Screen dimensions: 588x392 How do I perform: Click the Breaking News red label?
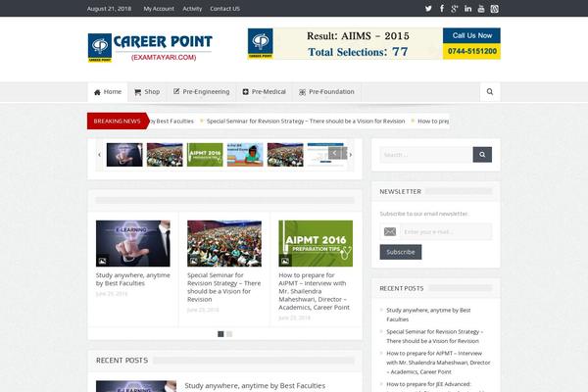118,121
